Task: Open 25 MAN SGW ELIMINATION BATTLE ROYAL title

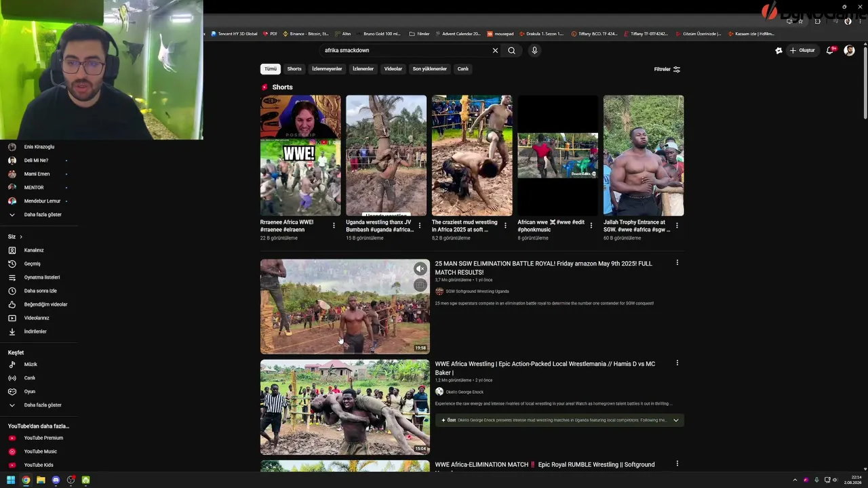Action: 544,268
